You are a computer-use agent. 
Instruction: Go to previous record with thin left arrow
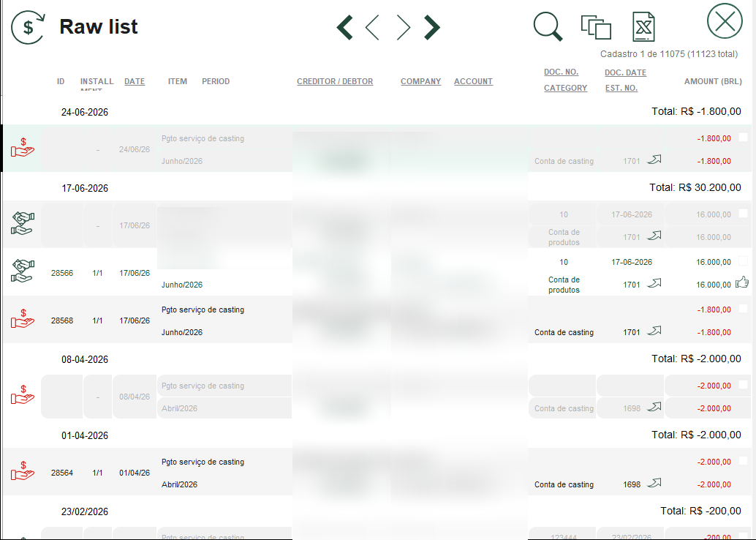click(372, 27)
